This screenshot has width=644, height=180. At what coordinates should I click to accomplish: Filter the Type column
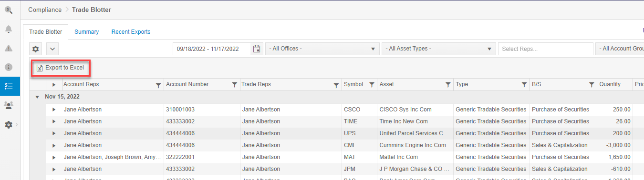point(524,85)
